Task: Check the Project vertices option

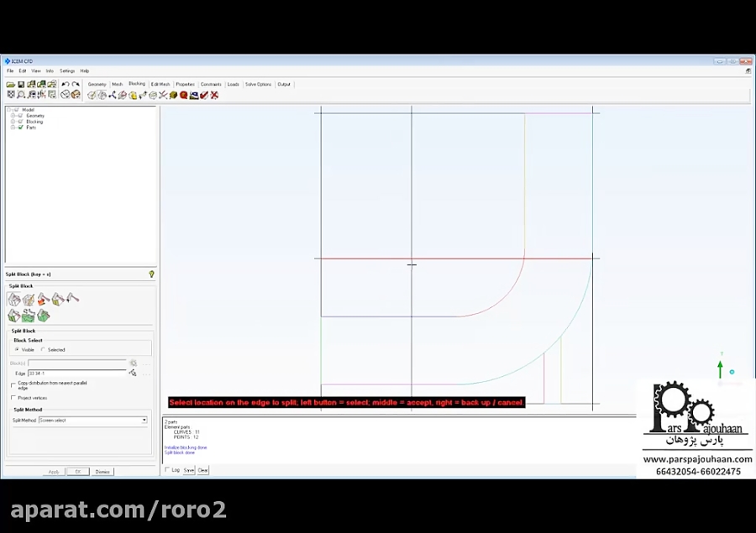Action: (12, 398)
